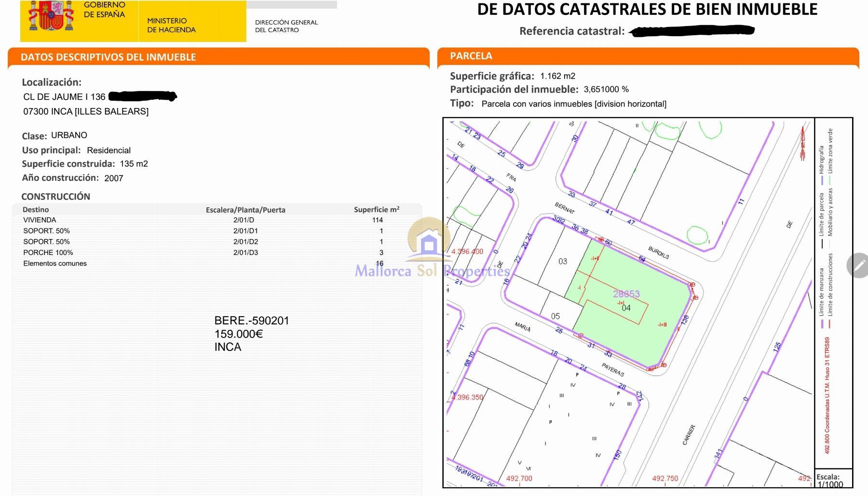This screenshot has height=496, width=868.
Task: Select the 'PARCELA' section header
Action: click(x=471, y=56)
